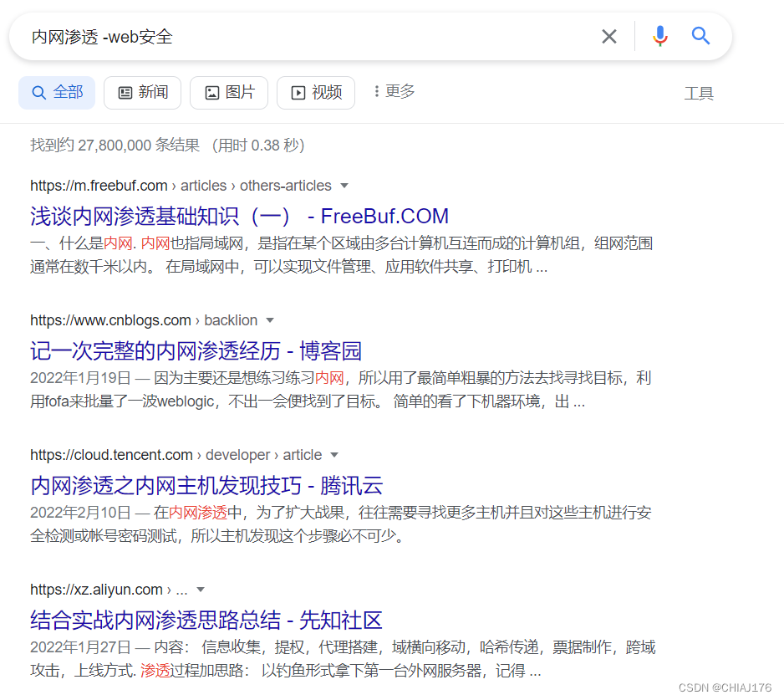Image resolution: width=784 pixels, height=700 pixels.
Task: Click inside the search input field
Action: tap(251, 36)
